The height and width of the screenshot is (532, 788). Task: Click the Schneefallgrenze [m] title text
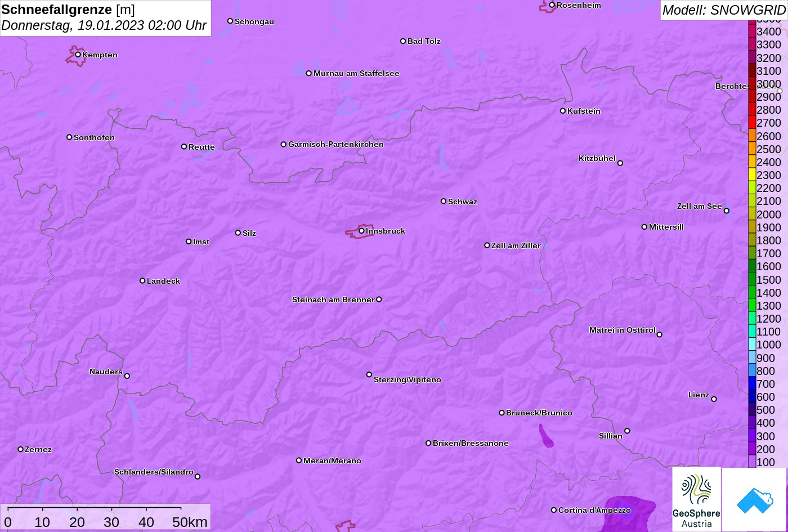68,10
